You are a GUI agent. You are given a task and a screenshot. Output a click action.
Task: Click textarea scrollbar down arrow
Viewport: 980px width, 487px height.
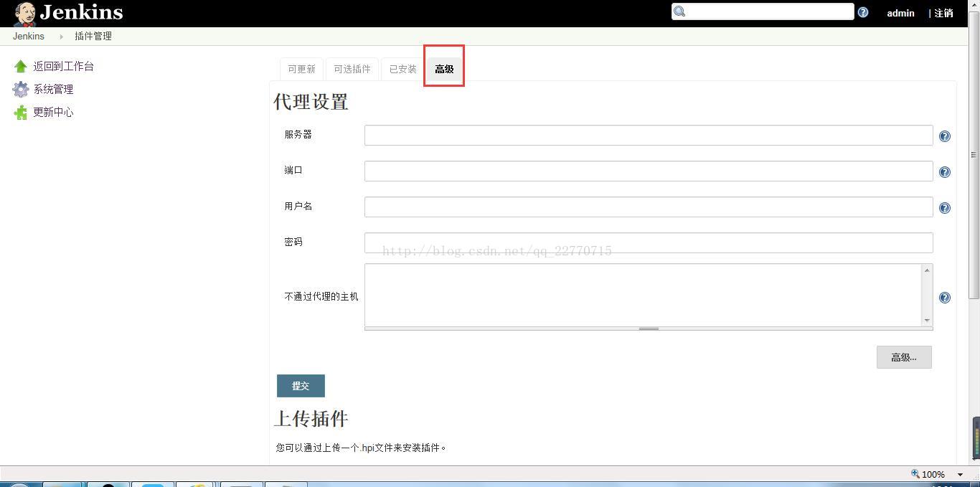click(927, 320)
